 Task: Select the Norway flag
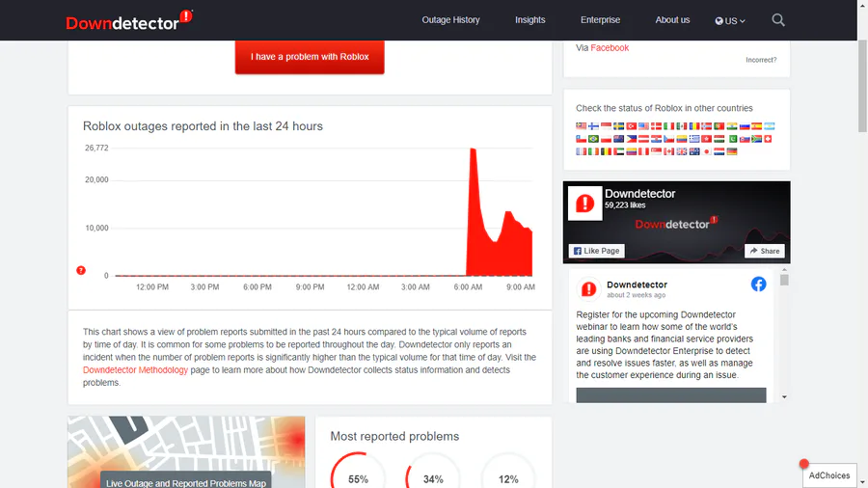(706, 126)
